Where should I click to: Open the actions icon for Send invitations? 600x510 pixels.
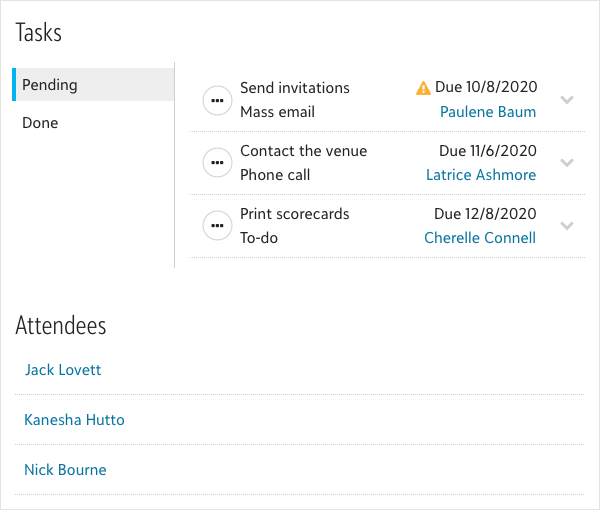point(217,100)
